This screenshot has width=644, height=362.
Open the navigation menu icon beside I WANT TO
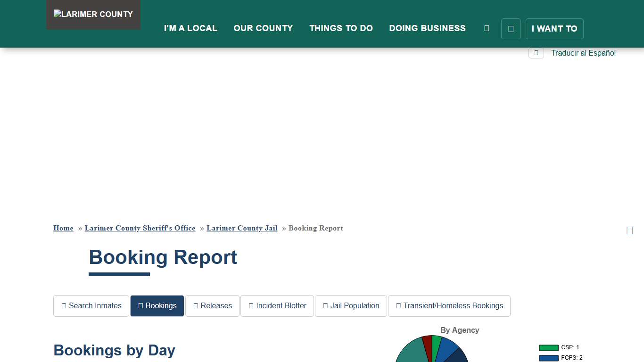[x=511, y=28]
